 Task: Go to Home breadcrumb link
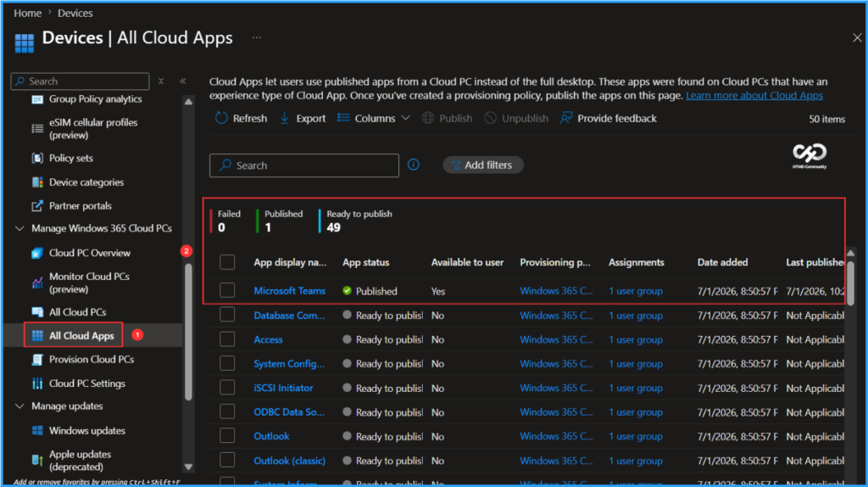coord(28,13)
